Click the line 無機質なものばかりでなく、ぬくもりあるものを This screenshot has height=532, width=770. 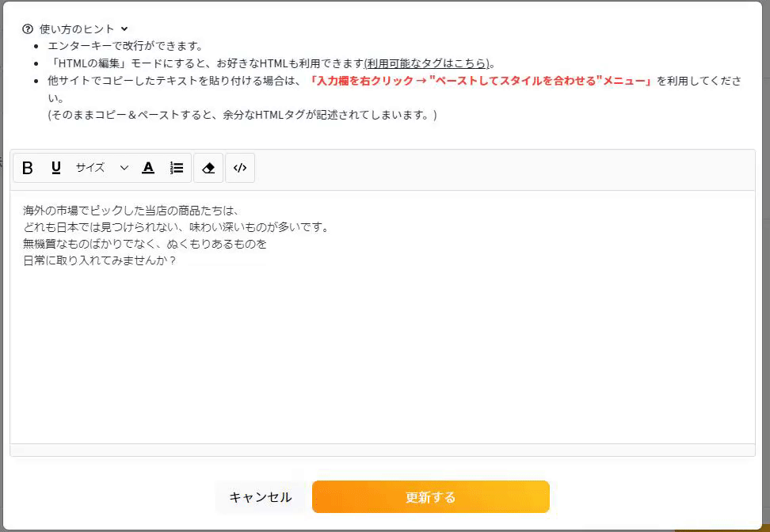click(145, 244)
